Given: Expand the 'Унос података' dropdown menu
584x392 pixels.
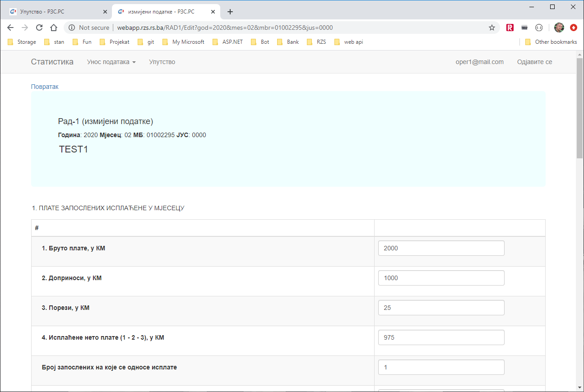Looking at the screenshot, I should click(111, 62).
